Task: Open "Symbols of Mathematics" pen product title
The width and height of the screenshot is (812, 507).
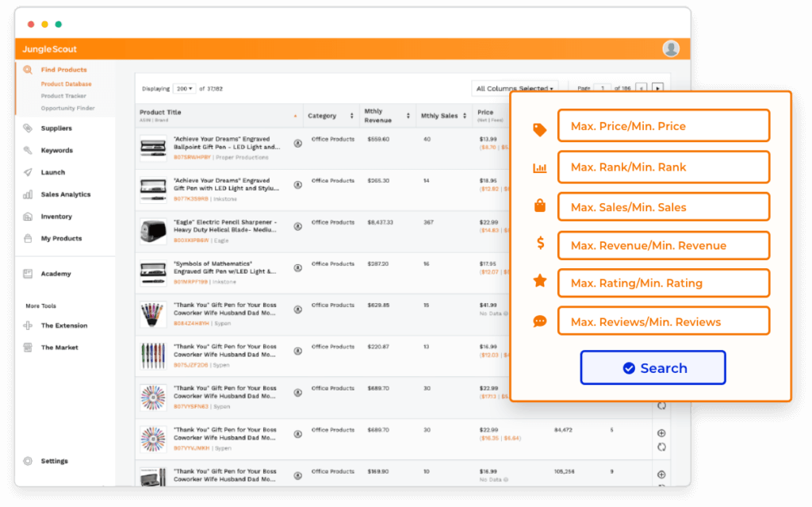Action: pos(224,267)
